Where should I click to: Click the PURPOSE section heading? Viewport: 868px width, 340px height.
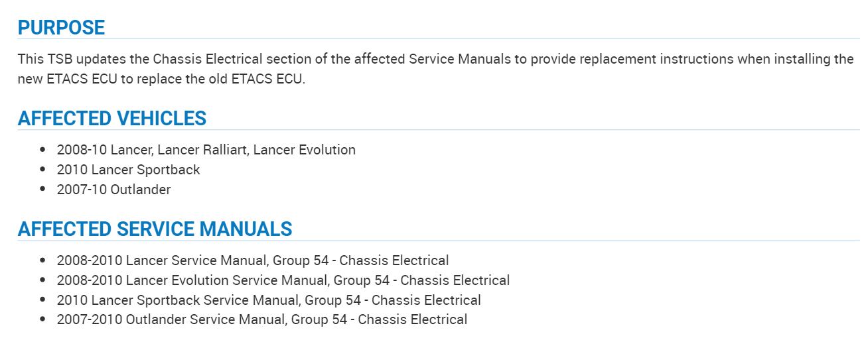(x=61, y=28)
